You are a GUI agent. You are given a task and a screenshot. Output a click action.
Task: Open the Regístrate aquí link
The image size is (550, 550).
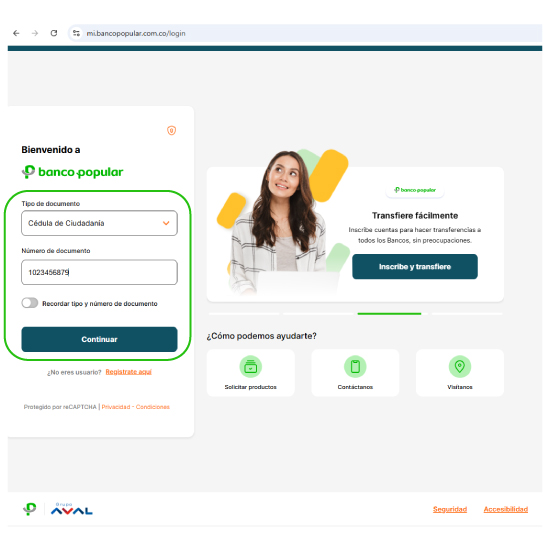128,372
